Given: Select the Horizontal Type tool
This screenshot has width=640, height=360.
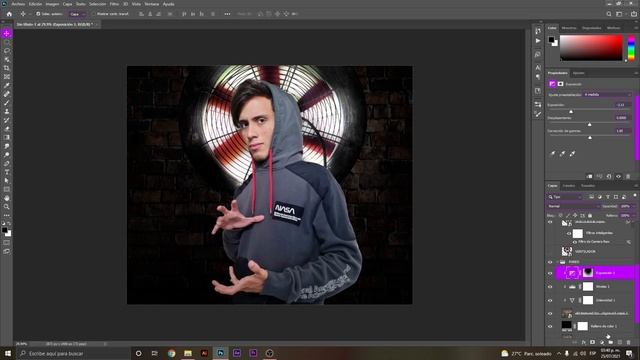Looking at the screenshot, I should click(x=7, y=172).
